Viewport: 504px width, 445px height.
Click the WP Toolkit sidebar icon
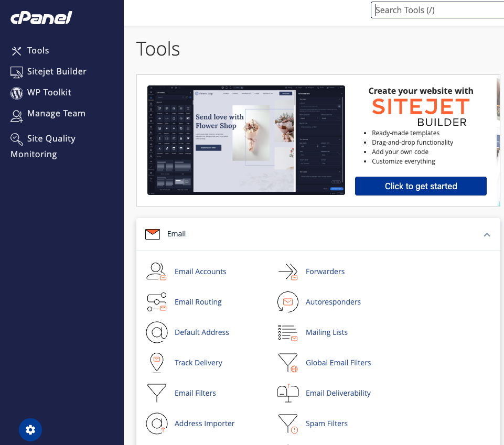pyautogui.click(x=16, y=92)
